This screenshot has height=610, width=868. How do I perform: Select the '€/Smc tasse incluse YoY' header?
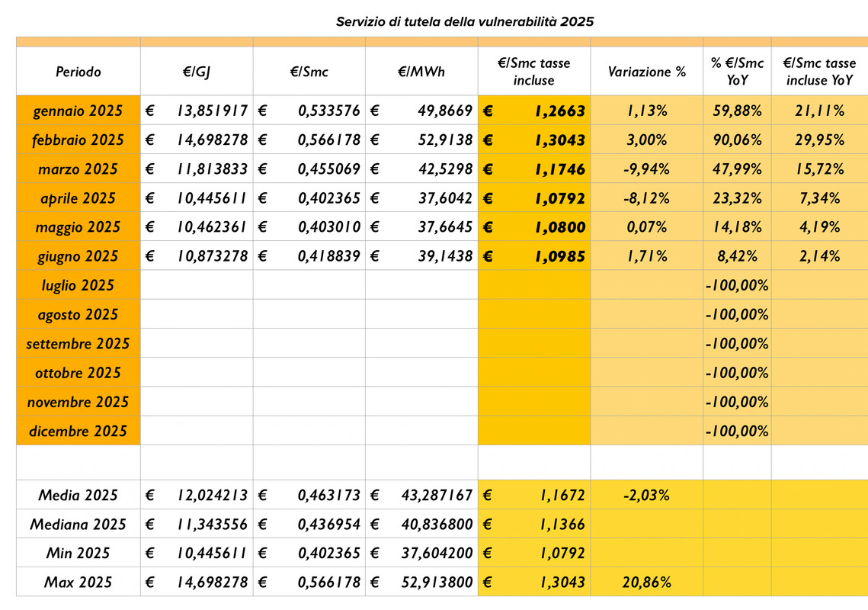pyautogui.click(x=819, y=72)
